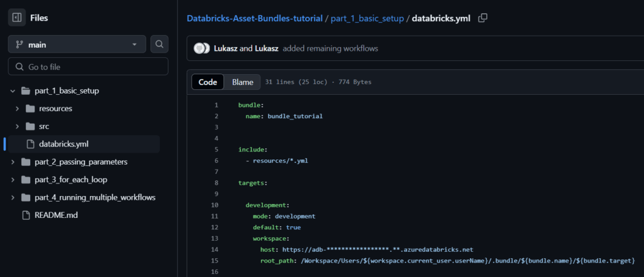Click the '31 lines (25 loc) · 774 Bytes' text
Screen dimensions: 644x277
318,82
